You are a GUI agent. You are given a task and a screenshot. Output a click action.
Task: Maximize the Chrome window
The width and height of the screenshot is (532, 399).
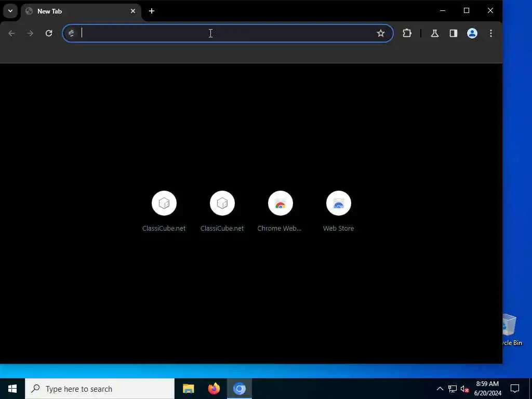tap(467, 10)
